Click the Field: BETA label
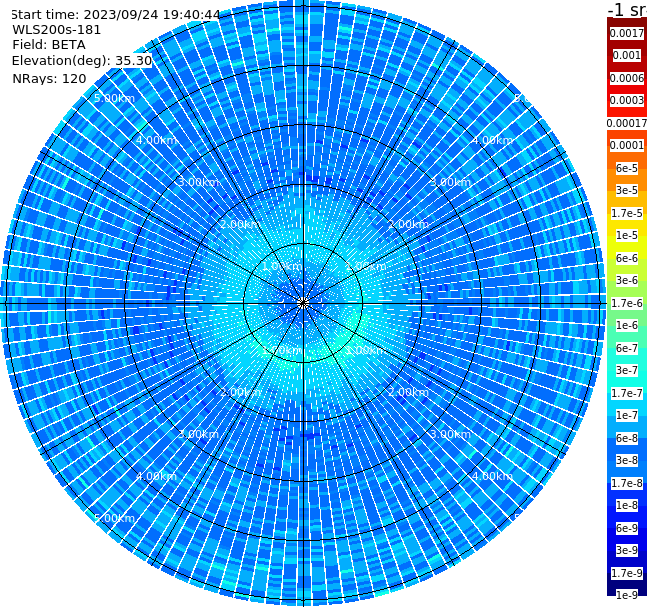The height and width of the screenshot is (607, 647). pos(49,45)
